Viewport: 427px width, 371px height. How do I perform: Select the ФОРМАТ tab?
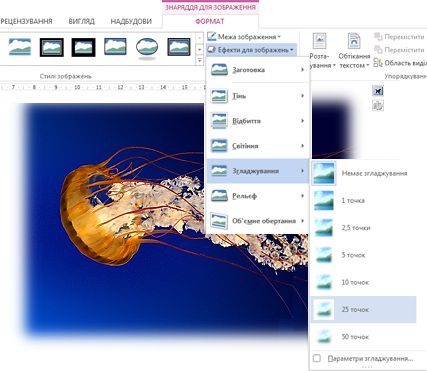[x=210, y=22]
